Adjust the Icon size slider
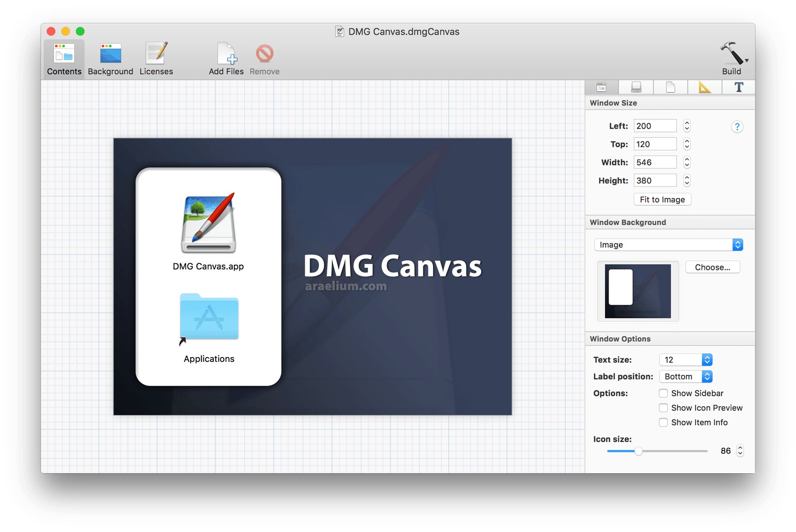796x532 pixels. tap(639, 451)
